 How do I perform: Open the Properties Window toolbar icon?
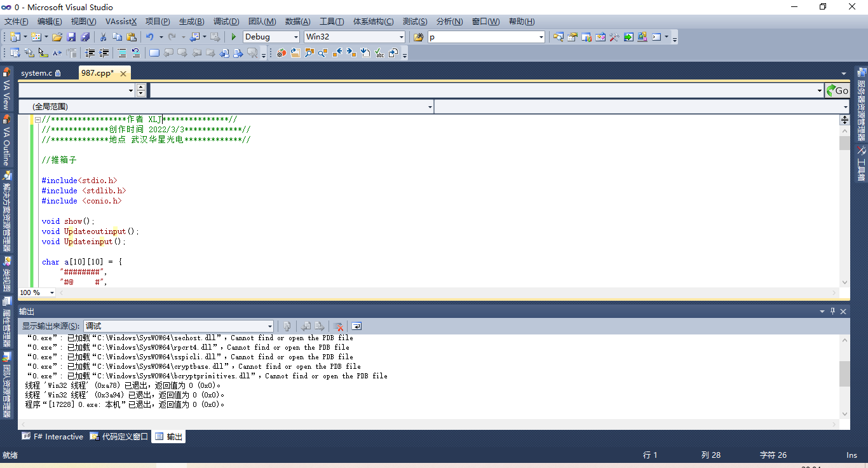pos(573,37)
